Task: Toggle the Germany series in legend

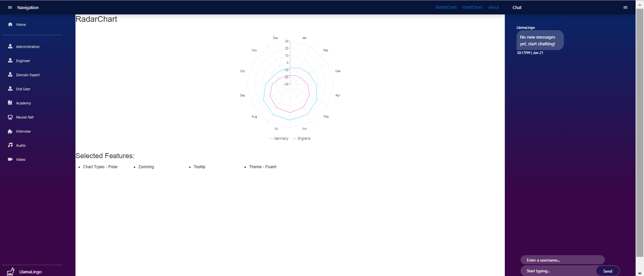Action: click(x=279, y=138)
